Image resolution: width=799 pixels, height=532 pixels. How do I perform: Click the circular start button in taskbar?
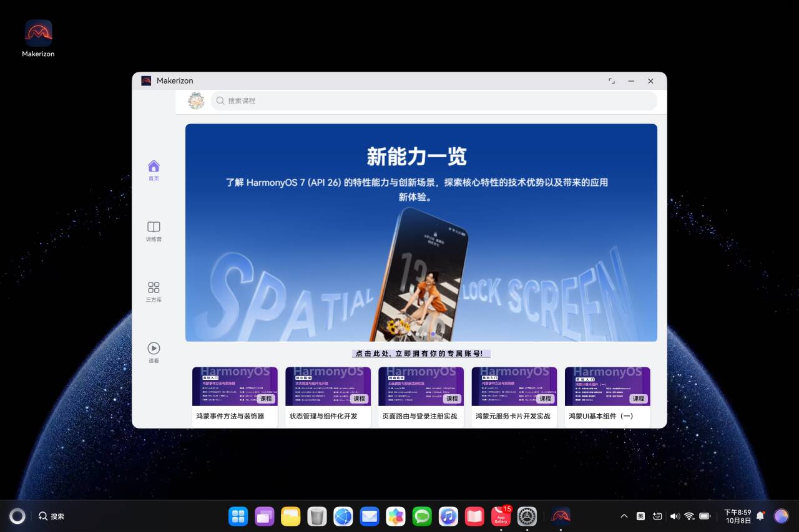(17, 516)
